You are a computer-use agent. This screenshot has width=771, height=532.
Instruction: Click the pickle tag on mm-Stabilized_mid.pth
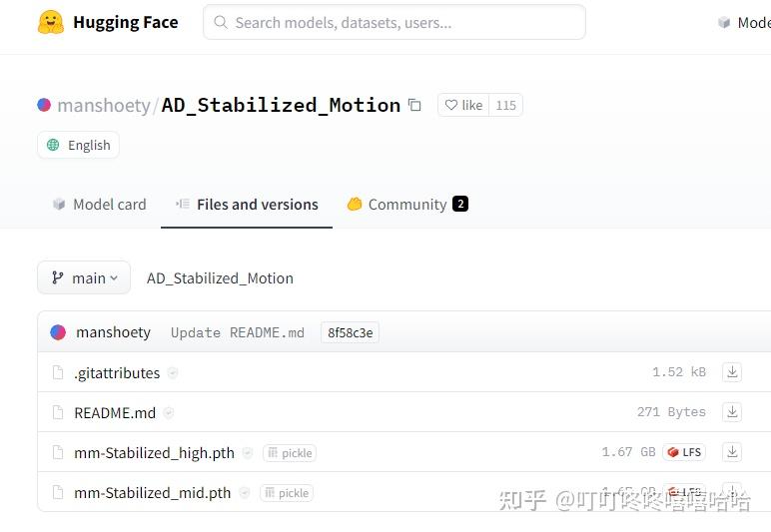click(x=287, y=493)
